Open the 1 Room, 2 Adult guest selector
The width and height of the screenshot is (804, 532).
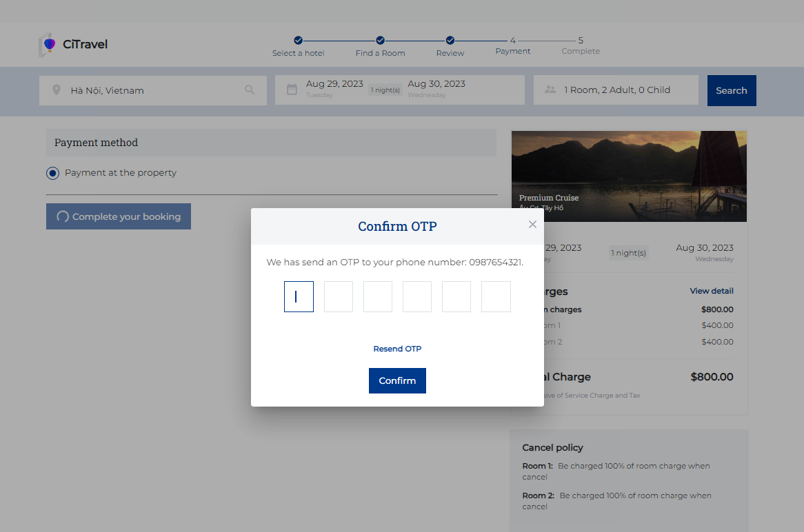point(616,90)
